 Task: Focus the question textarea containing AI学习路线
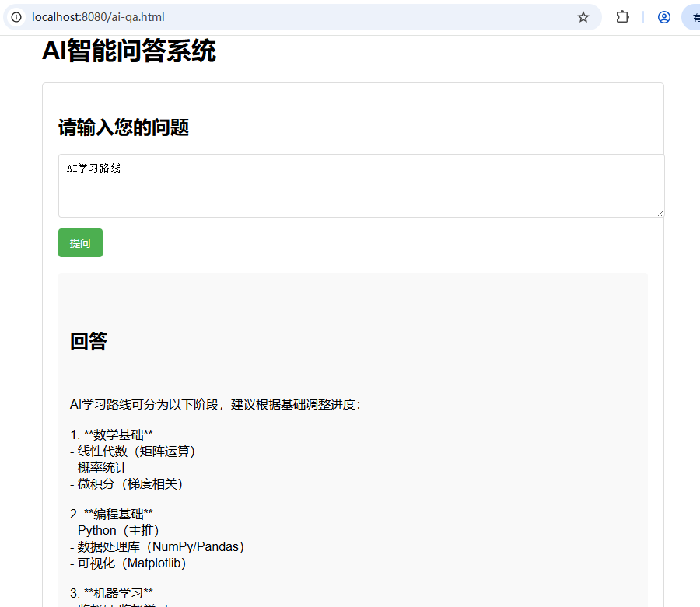point(361,185)
